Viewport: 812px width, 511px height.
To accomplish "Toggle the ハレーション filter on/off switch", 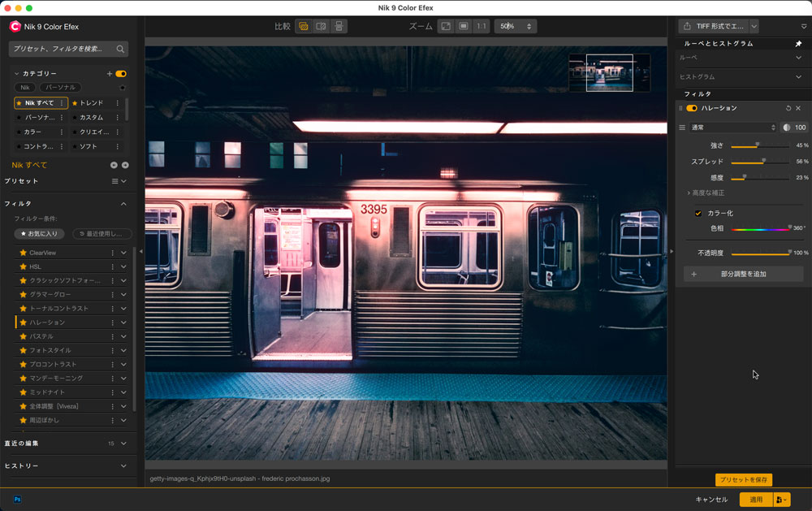I will coord(692,108).
